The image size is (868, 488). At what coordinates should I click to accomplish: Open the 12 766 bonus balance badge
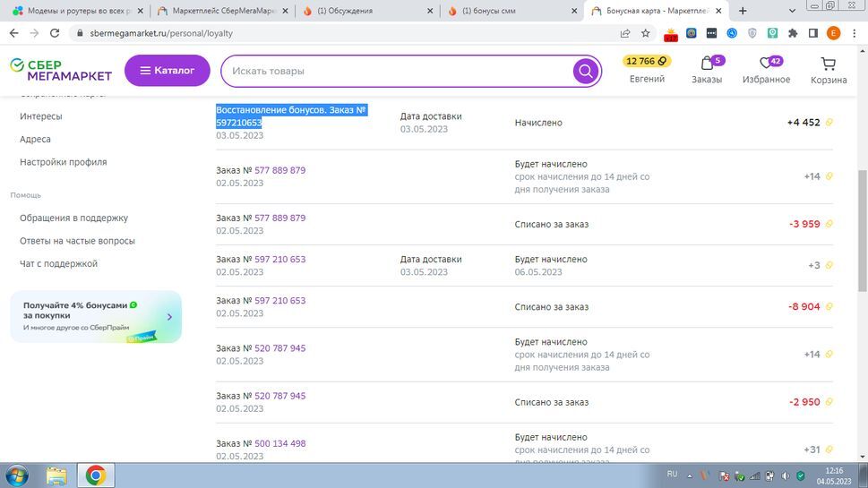click(x=647, y=62)
